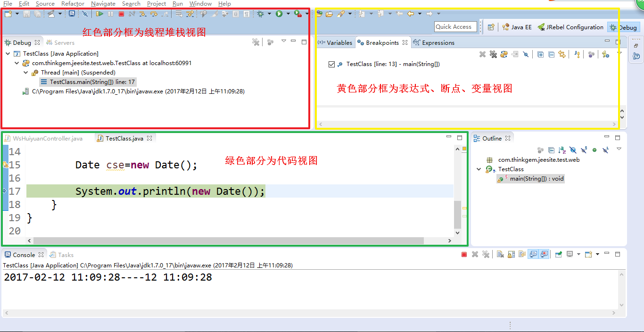Expand the TestClass node in Outline
The height and width of the screenshot is (332, 644).
coord(479,169)
